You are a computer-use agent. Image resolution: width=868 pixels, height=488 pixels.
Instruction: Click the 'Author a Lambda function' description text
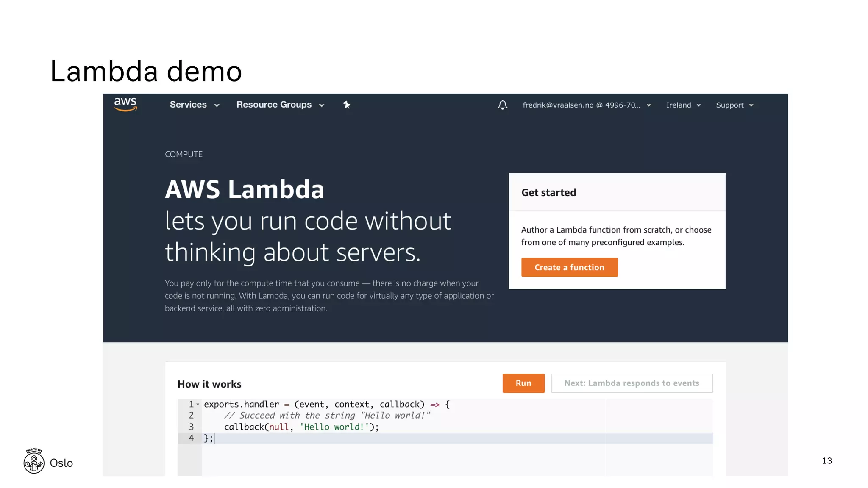pos(616,236)
